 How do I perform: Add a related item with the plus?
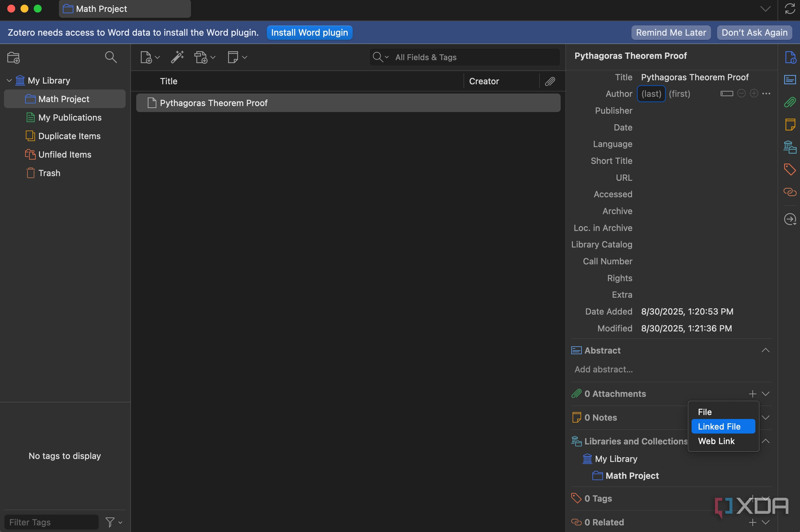[x=752, y=522]
